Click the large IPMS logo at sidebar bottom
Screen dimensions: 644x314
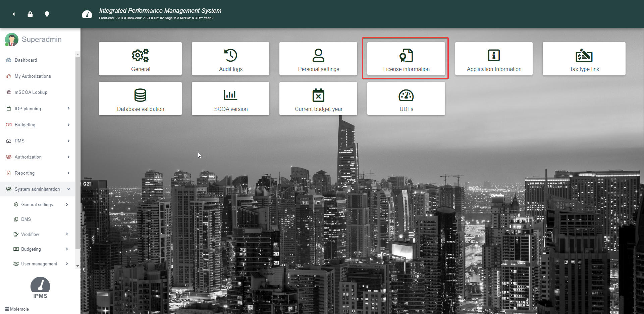[x=40, y=288]
